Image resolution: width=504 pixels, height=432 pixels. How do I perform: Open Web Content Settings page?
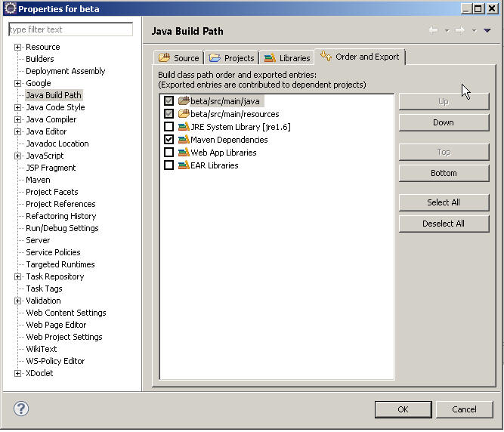66,313
